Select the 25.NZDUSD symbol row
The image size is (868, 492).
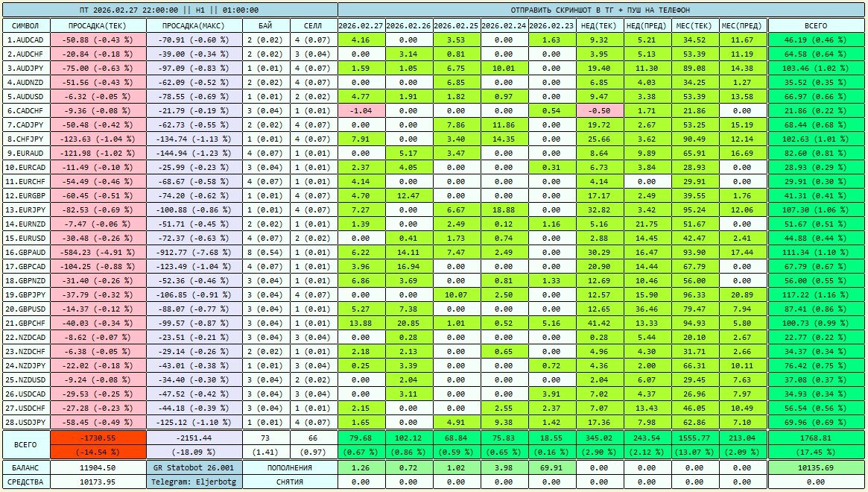click(26, 380)
